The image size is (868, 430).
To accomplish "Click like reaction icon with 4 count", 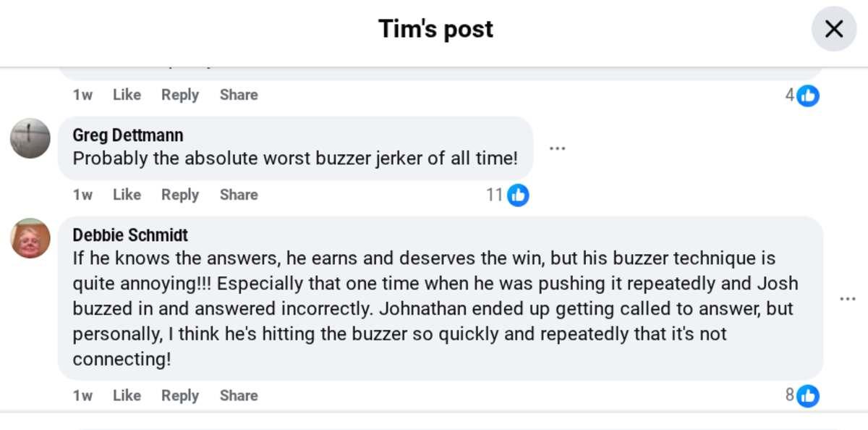I will [808, 95].
